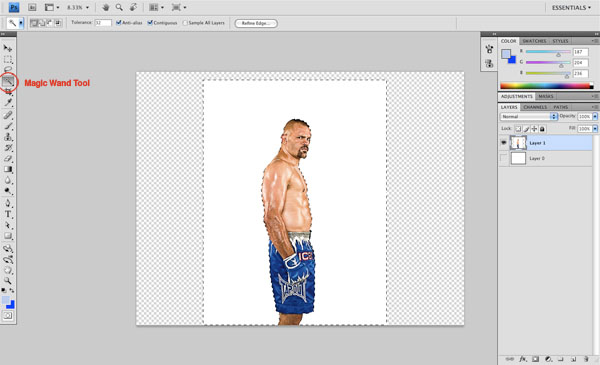Toggle Quick Mask mode
This screenshot has width=600, height=365.
tap(8, 316)
